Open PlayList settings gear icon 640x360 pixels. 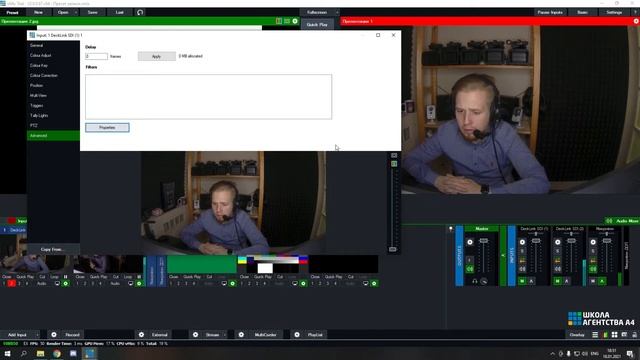coord(297,335)
